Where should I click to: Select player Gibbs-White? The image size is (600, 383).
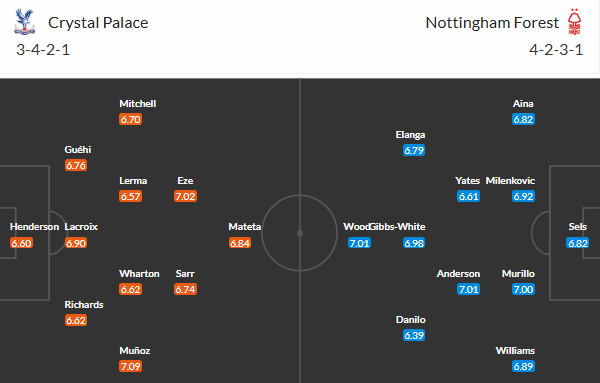coord(398,227)
